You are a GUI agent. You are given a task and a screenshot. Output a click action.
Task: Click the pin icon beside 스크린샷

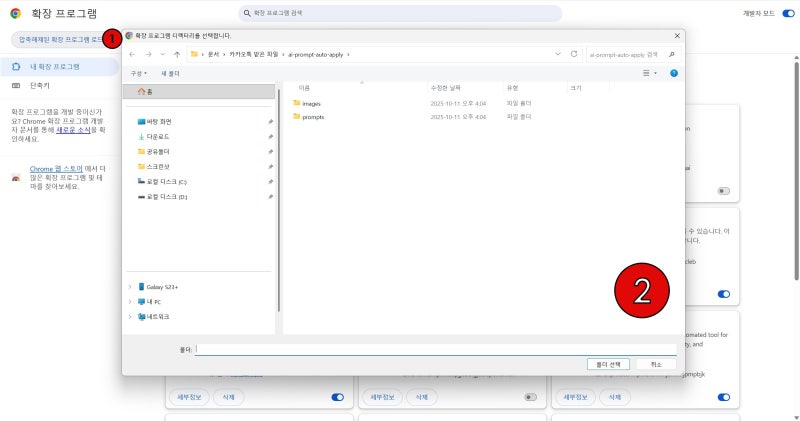(x=270, y=167)
